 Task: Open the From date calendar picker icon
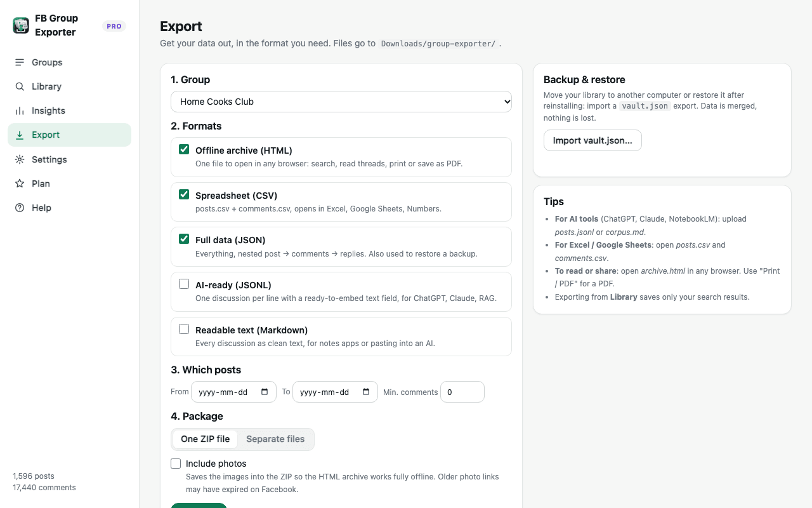tap(265, 392)
